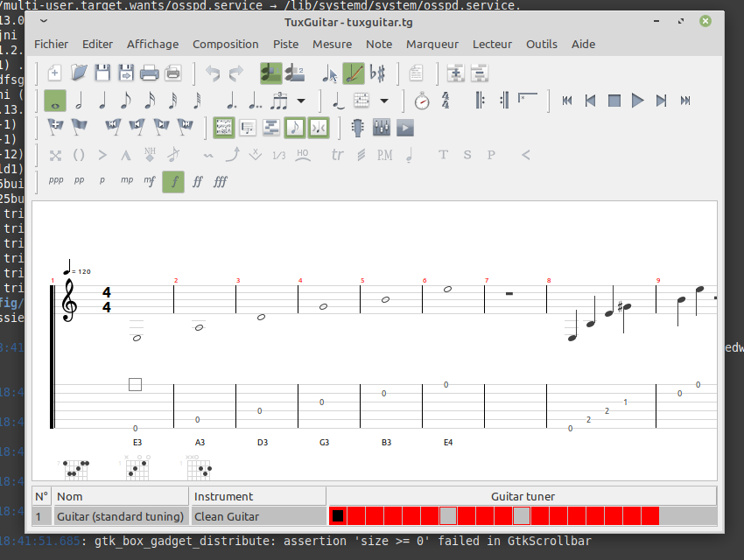
Task: Select half note duration
Action: coord(79,101)
